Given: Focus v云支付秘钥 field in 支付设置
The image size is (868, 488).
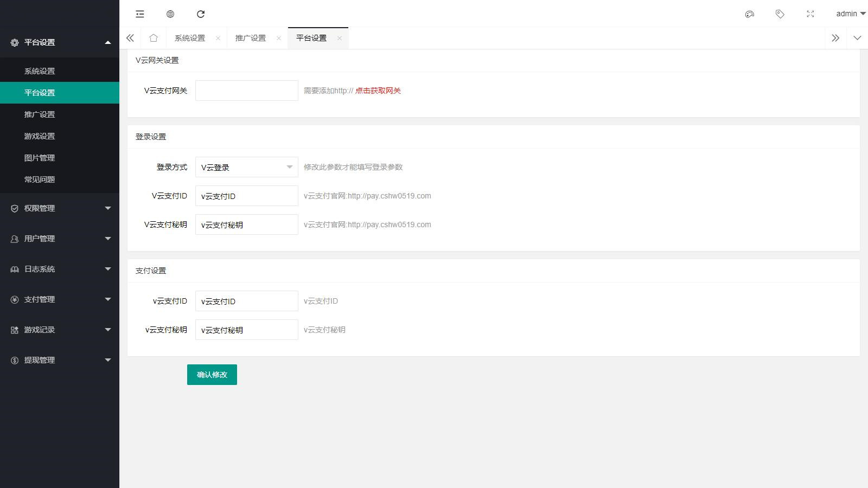Looking at the screenshot, I should point(247,330).
